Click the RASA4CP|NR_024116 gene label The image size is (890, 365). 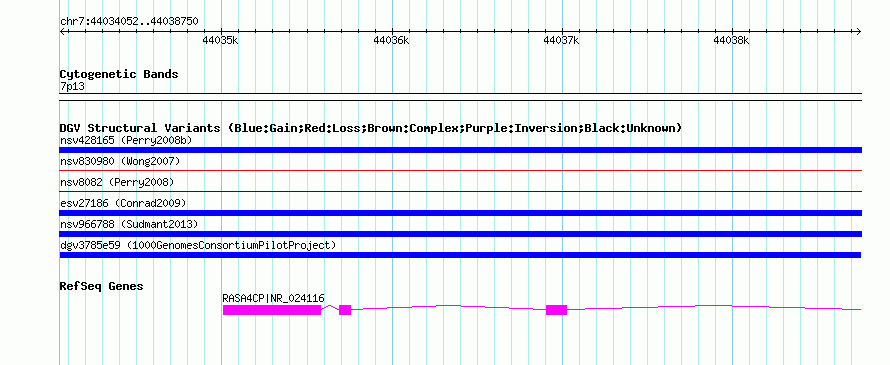coord(274,298)
